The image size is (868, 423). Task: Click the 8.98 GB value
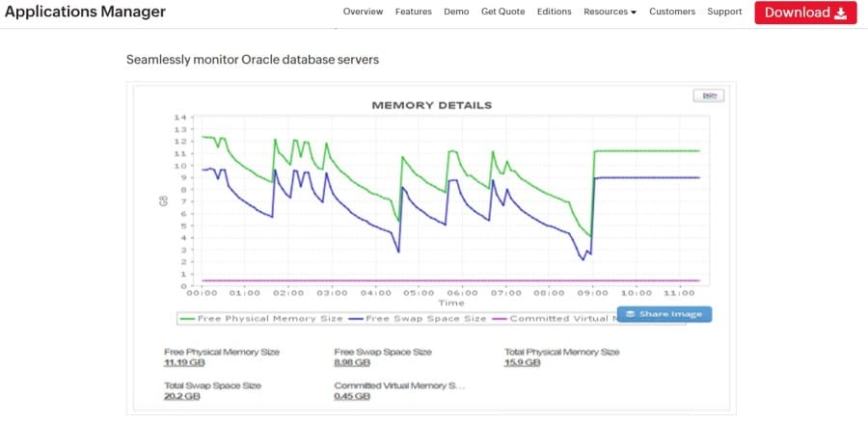352,362
